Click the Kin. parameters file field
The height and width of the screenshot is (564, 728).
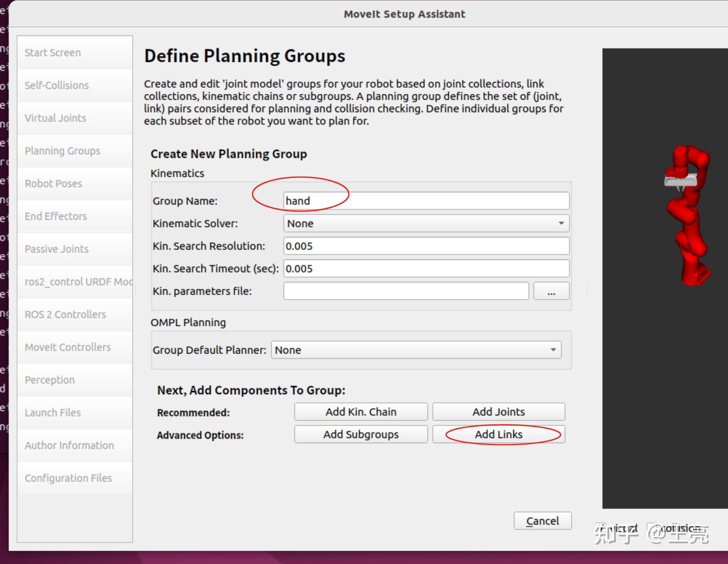(406, 291)
